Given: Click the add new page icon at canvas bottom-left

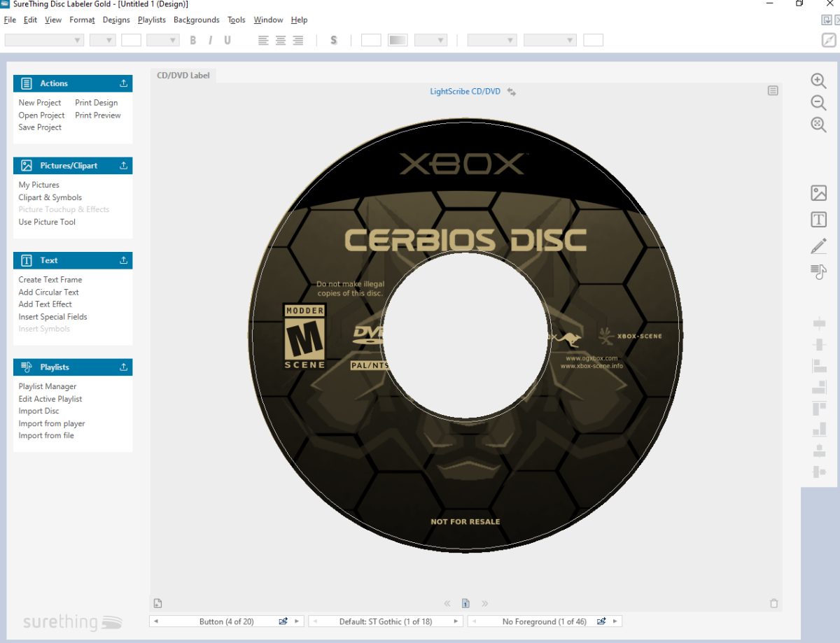Looking at the screenshot, I should [158, 603].
